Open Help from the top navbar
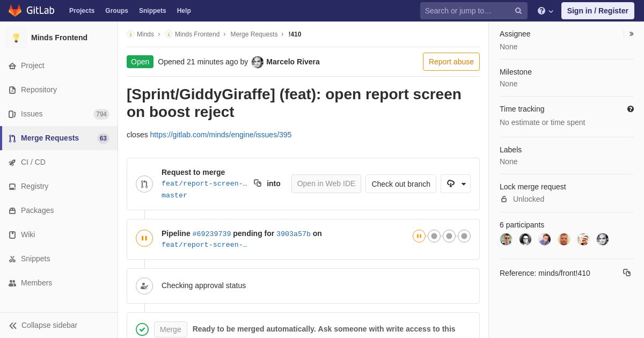The height and width of the screenshot is (338, 644). pyautogui.click(x=184, y=11)
